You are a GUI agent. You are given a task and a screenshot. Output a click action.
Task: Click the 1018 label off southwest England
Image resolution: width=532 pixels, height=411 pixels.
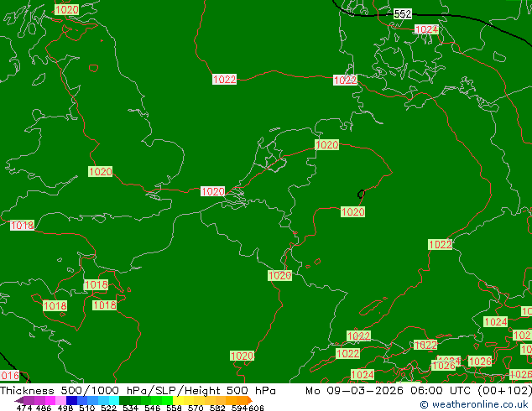[22, 225]
